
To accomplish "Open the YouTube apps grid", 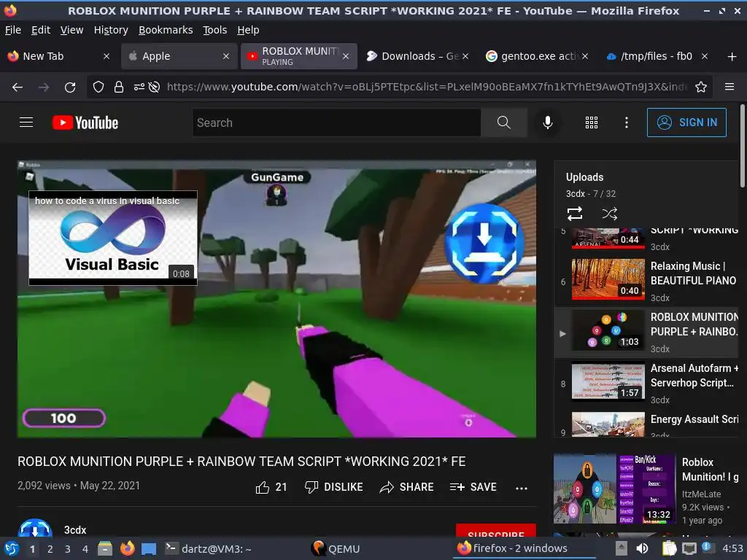I will tap(591, 122).
